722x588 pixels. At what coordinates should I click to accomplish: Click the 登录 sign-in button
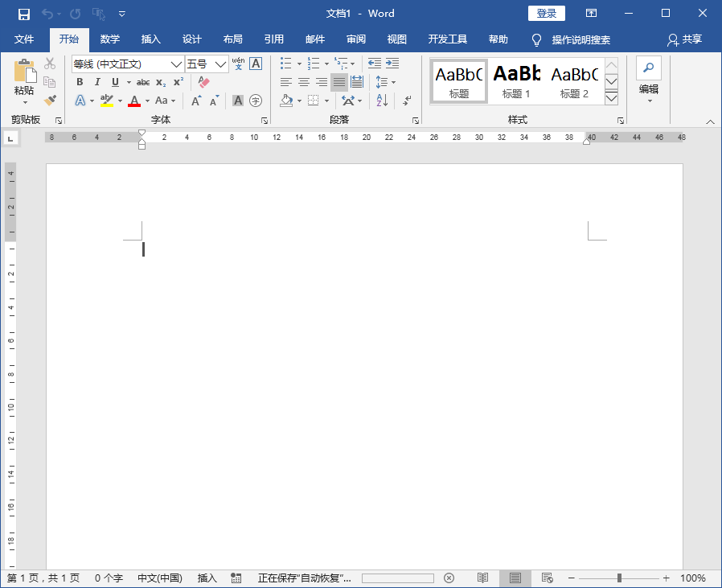pos(547,14)
